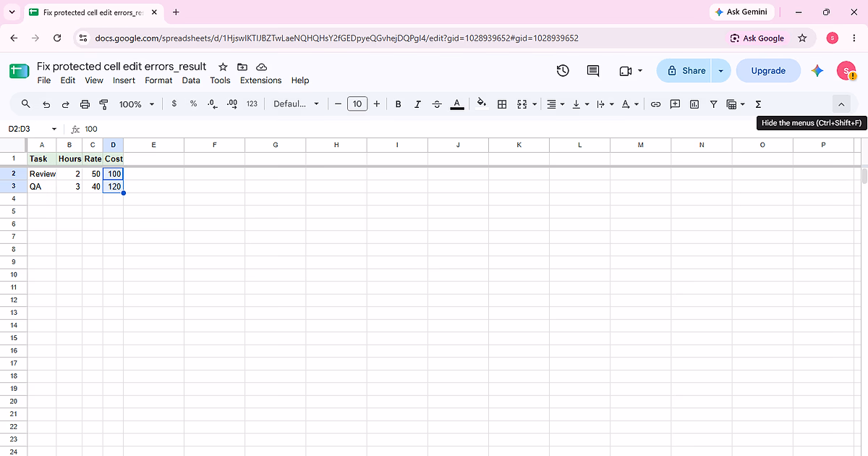Star the document

pos(223,67)
